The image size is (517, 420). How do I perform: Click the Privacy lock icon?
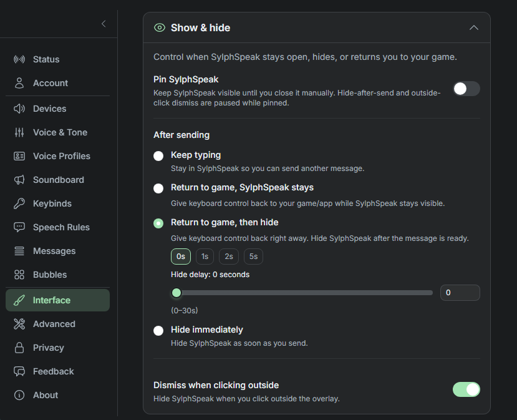19,348
